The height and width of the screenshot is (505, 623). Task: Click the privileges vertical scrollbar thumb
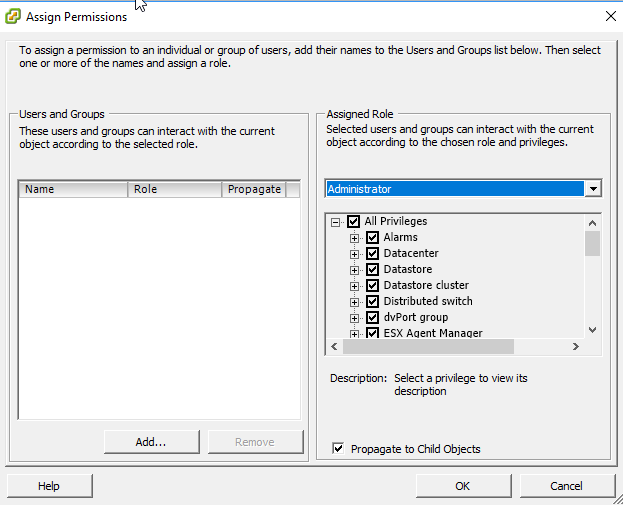tap(592, 244)
